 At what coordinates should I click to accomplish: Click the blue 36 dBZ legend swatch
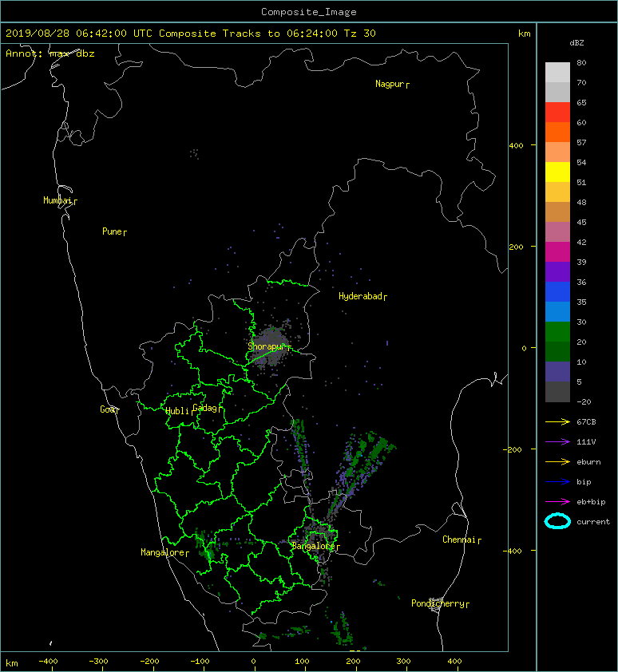[557, 291]
